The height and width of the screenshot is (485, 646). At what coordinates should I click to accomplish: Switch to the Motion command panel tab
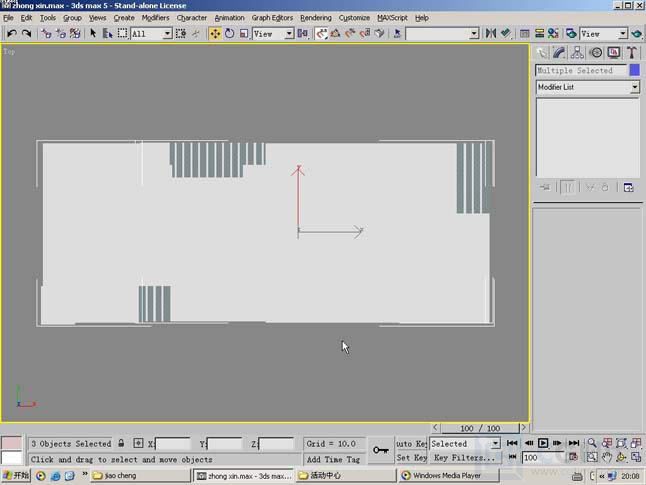[596, 53]
